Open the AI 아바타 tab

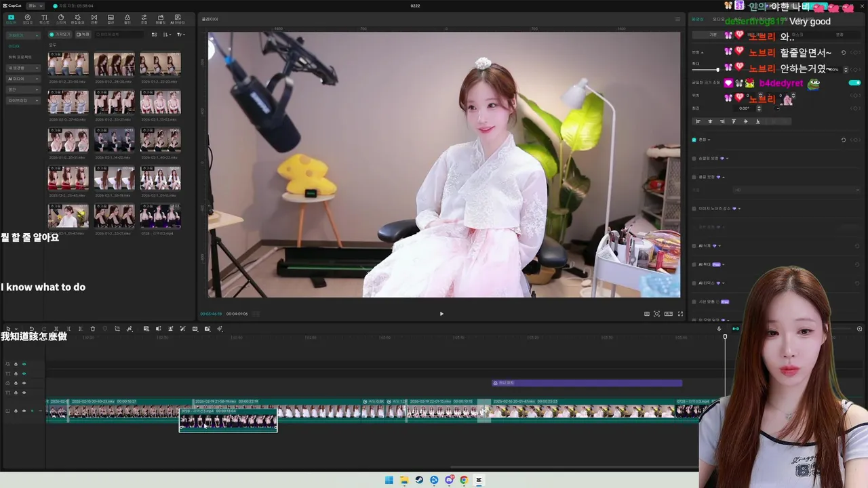(178, 19)
